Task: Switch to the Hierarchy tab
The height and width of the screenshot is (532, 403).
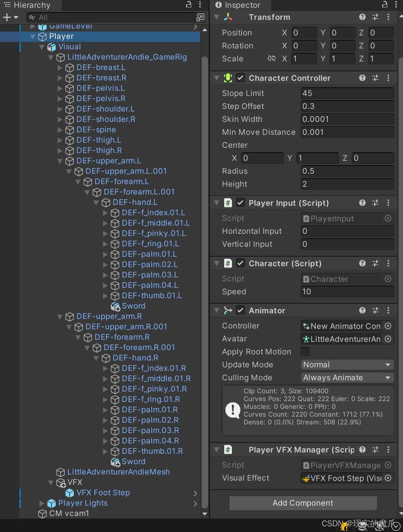Action: coord(31,6)
